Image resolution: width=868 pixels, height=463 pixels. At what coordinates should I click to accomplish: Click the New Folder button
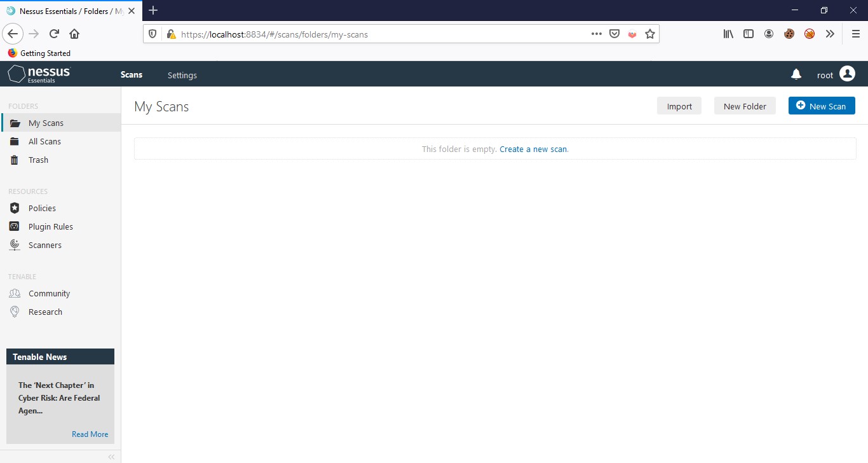pyautogui.click(x=745, y=106)
